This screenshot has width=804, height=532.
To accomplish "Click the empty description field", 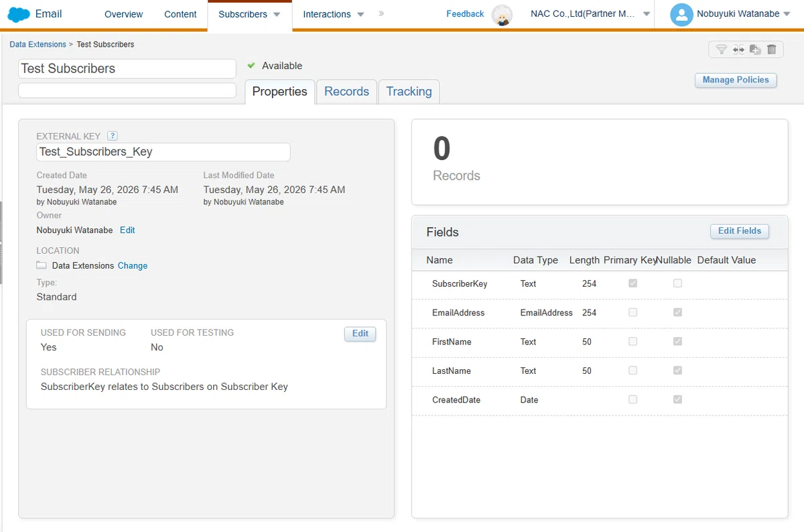I will pyautogui.click(x=127, y=90).
